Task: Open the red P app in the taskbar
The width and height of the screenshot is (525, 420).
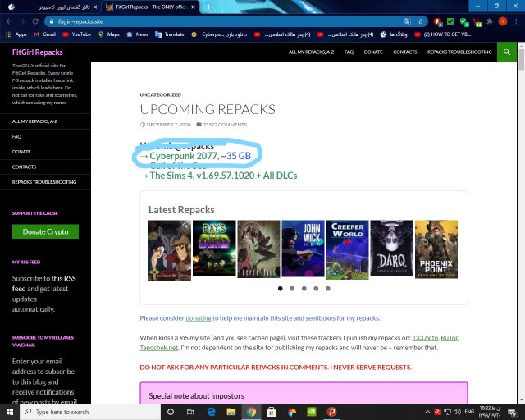Action: (x=331, y=412)
